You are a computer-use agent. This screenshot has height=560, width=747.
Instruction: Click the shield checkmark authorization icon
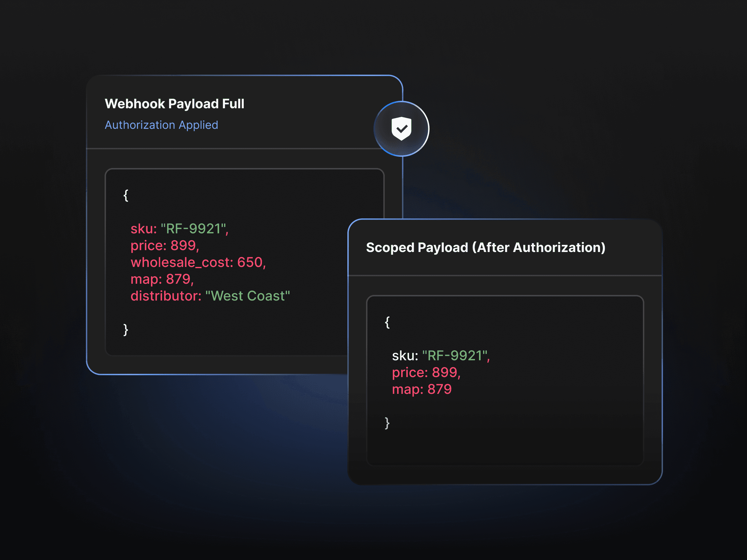pos(401,128)
